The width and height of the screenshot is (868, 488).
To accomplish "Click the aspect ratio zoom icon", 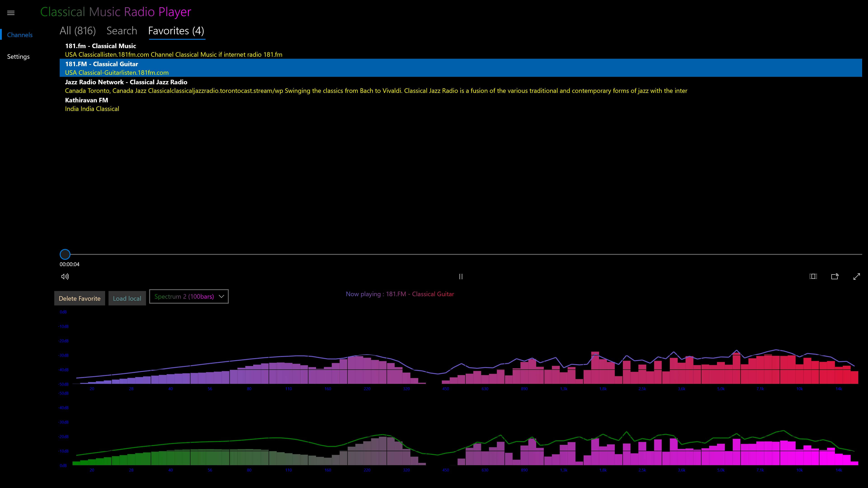I will pos(813,277).
